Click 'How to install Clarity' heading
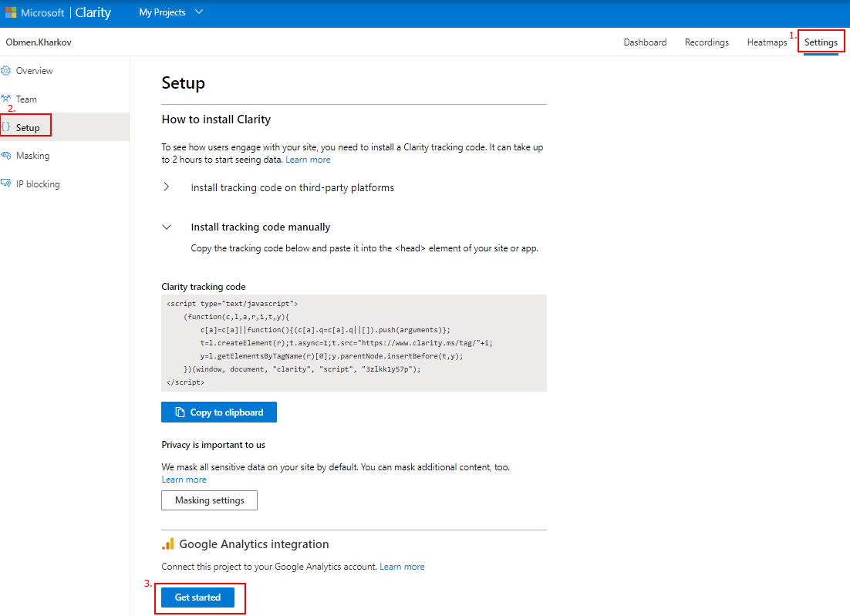Image resolution: width=850 pixels, height=616 pixels. click(216, 119)
